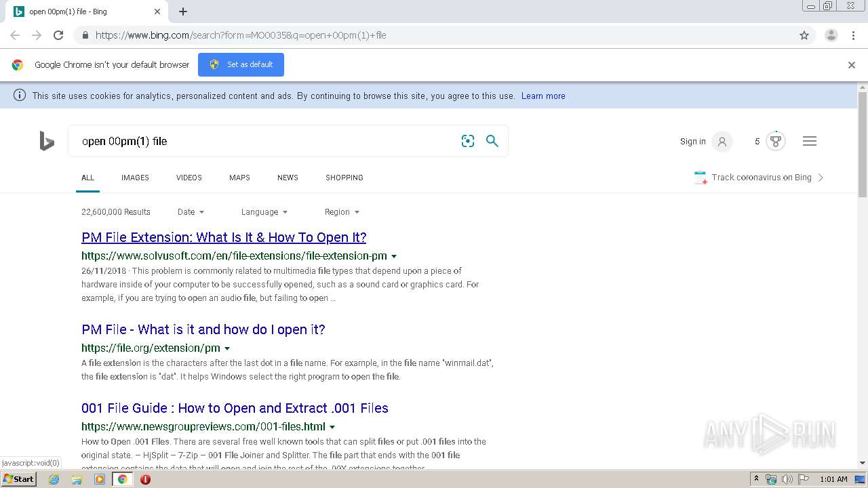Show hidden tray icons arrow
This screenshot has height=488, width=868.
click(x=756, y=479)
